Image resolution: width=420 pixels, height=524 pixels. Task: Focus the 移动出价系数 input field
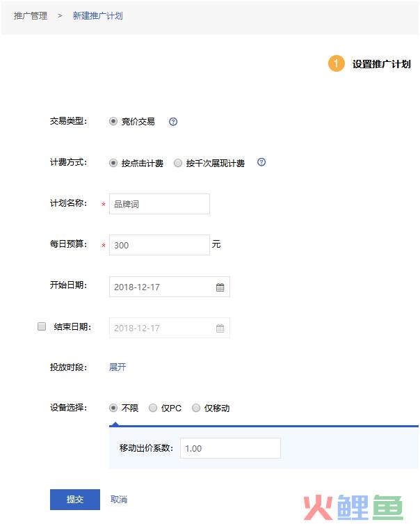click(230, 448)
